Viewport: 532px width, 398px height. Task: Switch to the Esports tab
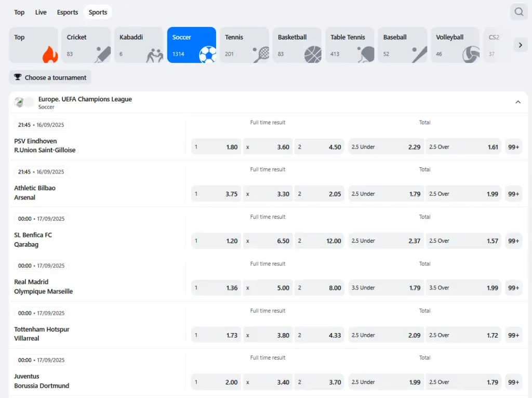click(68, 12)
